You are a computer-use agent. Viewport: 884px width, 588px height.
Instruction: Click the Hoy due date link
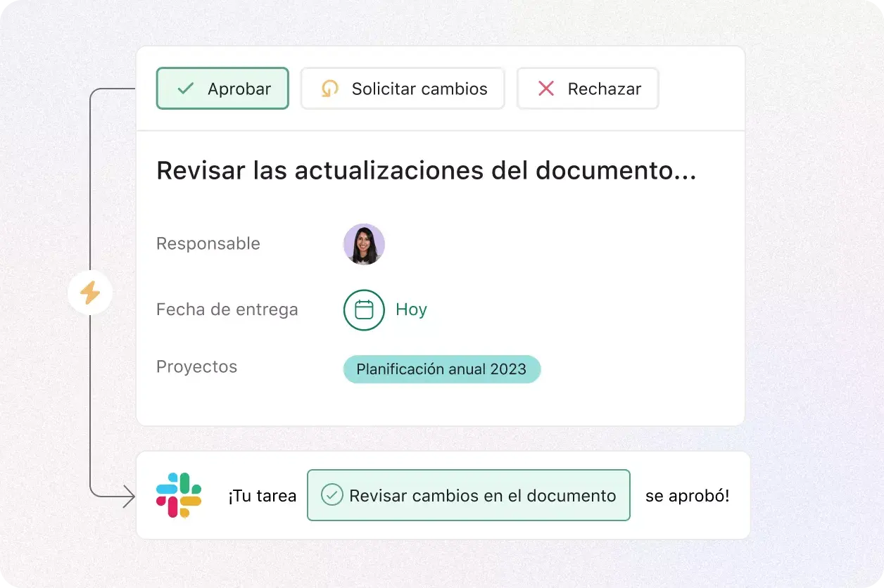[x=411, y=309]
